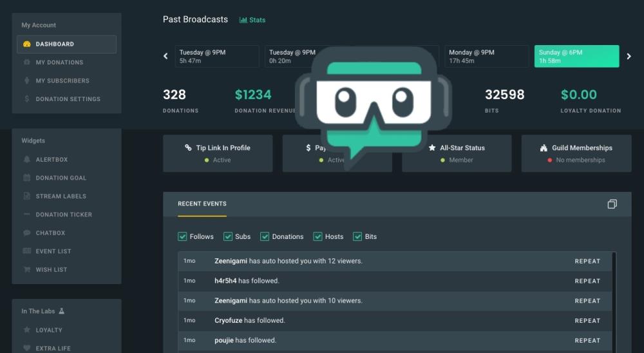The image size is (644, 353).
Task: Uncheck the Subs filter checkbox
Action: pos(228,236)
